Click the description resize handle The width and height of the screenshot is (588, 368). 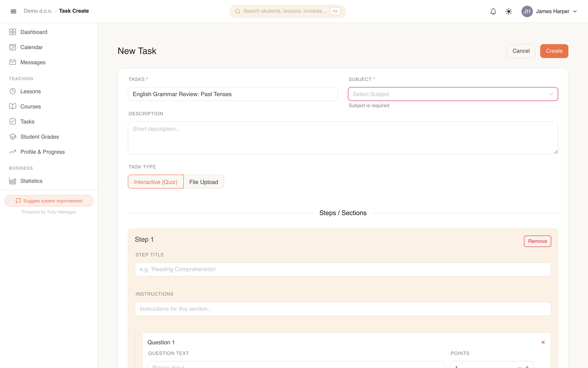(x=556, y=152)
